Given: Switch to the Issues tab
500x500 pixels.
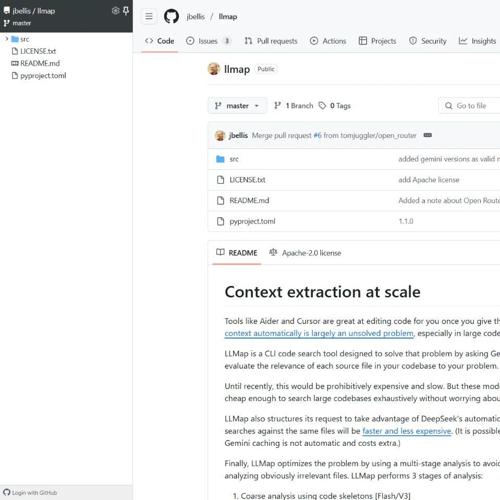Looking at the screenshot, I should [208, 41].
